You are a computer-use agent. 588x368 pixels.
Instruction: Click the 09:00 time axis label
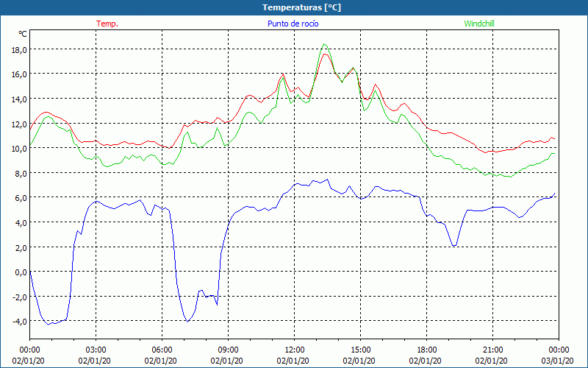[x=228, y=350]
